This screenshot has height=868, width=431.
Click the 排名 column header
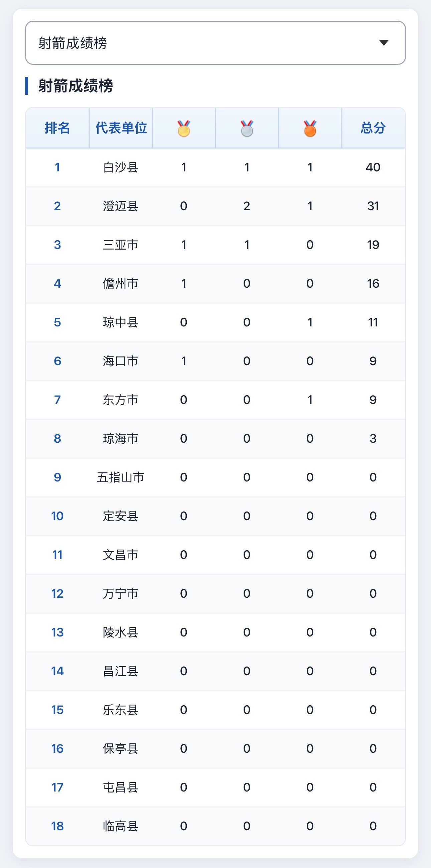[57, 128]
